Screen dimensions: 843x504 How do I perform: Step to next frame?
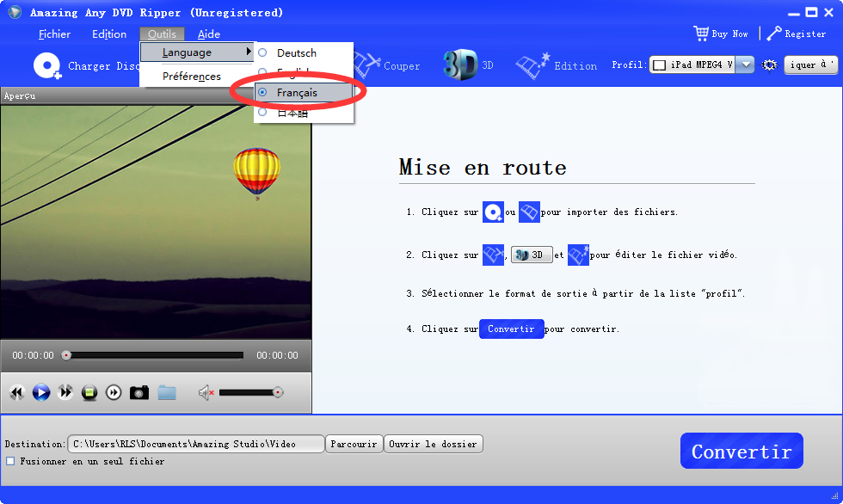pos(114,393)
